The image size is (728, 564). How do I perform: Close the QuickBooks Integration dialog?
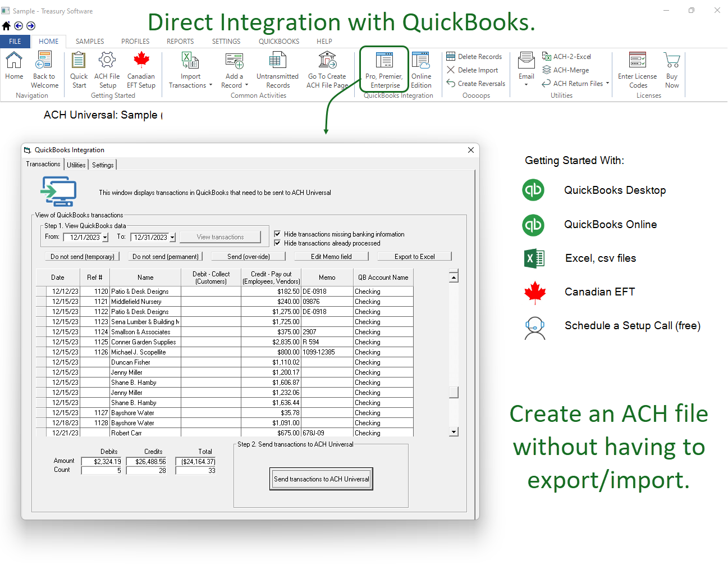click(471, 150)
